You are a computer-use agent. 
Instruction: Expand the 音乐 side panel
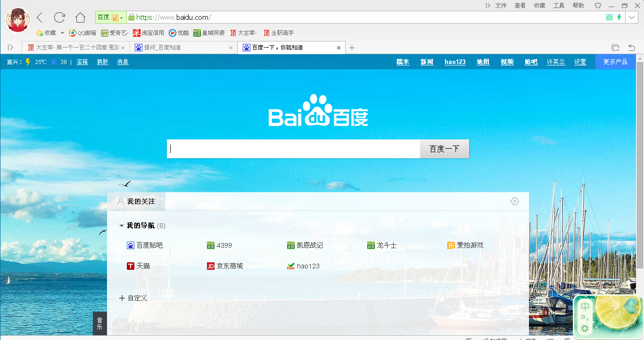[x=100, y=323]
